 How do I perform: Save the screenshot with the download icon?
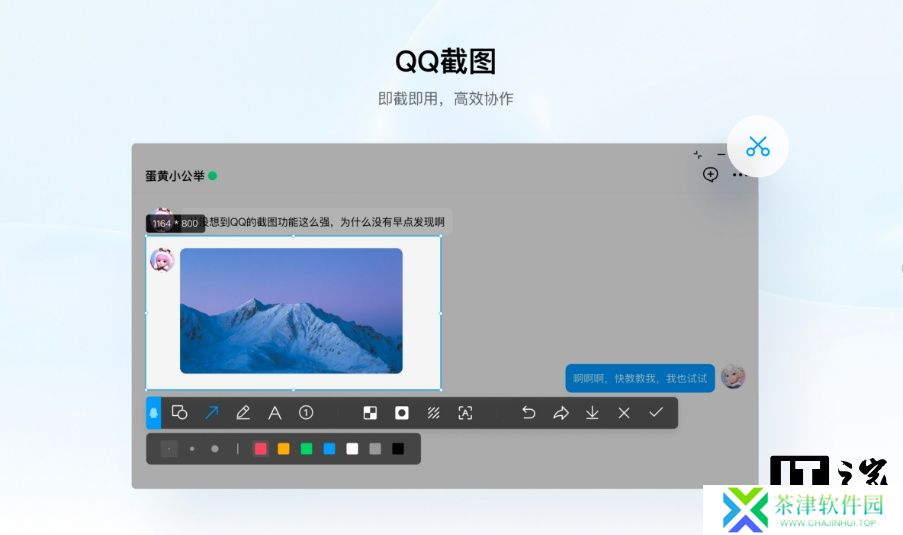(x=592, y=412)
